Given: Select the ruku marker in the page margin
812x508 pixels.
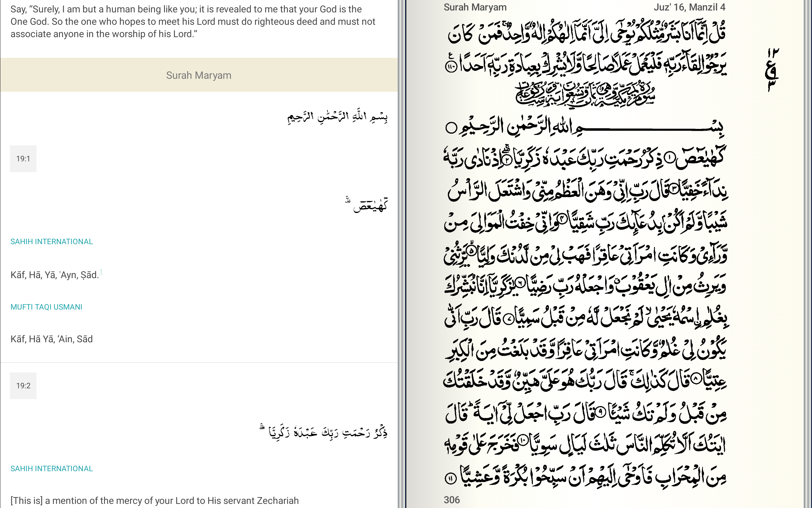Looking at the screenshot, I should [x=773, y=70].
